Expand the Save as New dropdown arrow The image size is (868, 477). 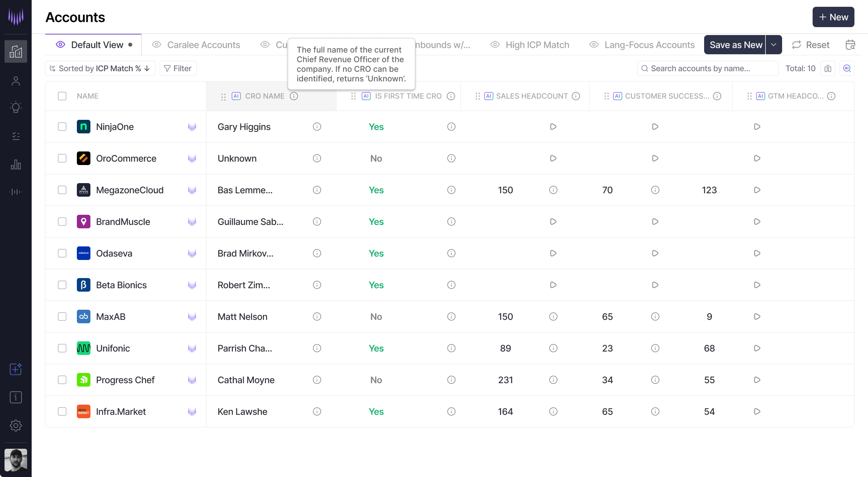coord(773,45)
